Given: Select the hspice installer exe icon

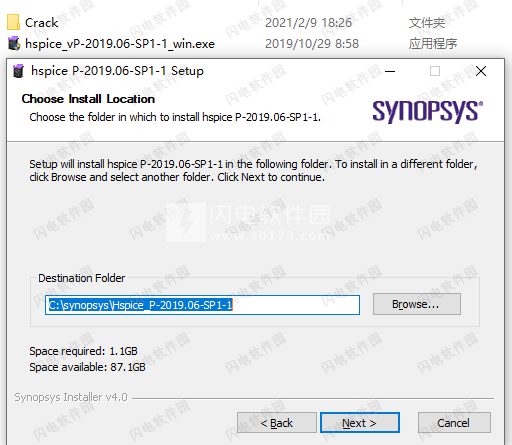Looking at the screenshot, I should coord(14,44).
